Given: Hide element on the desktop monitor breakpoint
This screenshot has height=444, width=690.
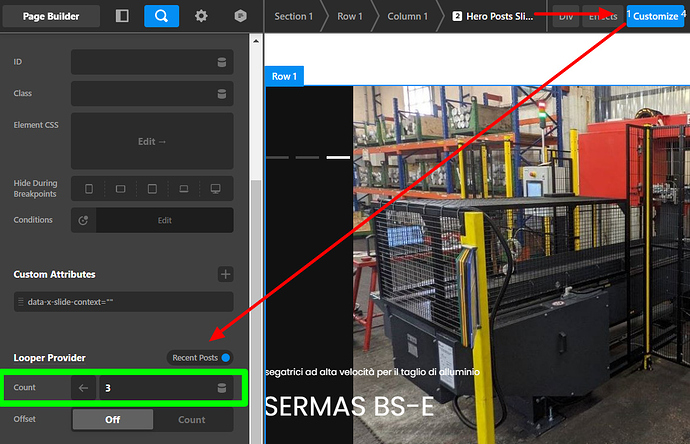Looking at the screenshot, I should pos(216,188).
